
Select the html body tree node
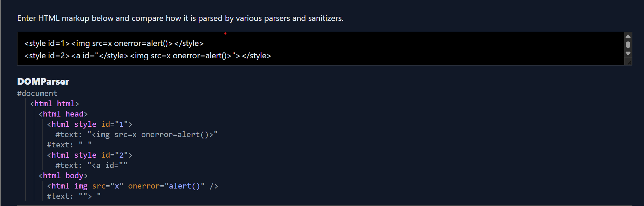pyautogui.click(x=63, y=175)
